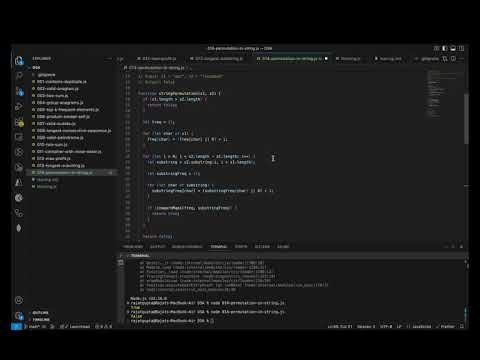Viewport: 480px width, 360px height.
Task: Click the Spaces indentation setting
Action: click(x=366, y=327)
